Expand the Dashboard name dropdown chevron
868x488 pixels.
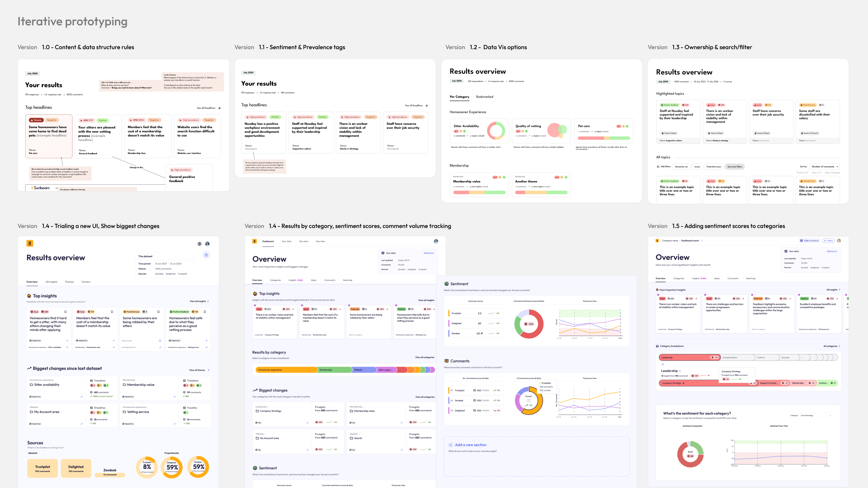[702, 241]
